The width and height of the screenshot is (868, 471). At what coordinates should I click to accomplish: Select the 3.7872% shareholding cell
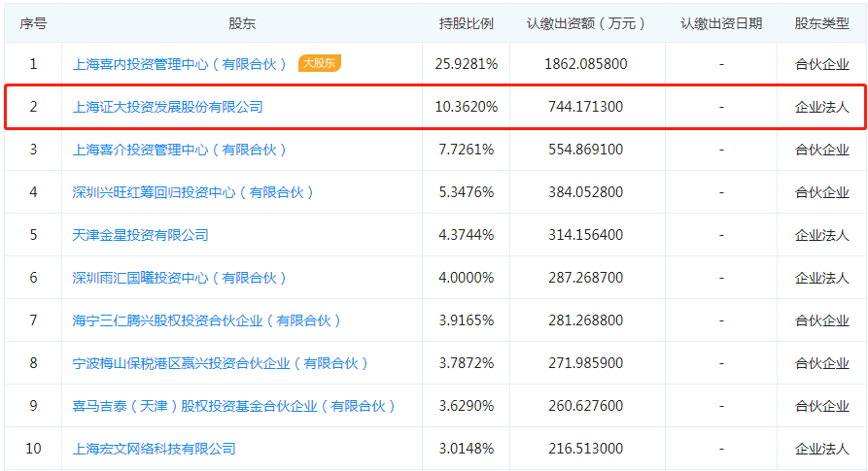coord(467,363)
